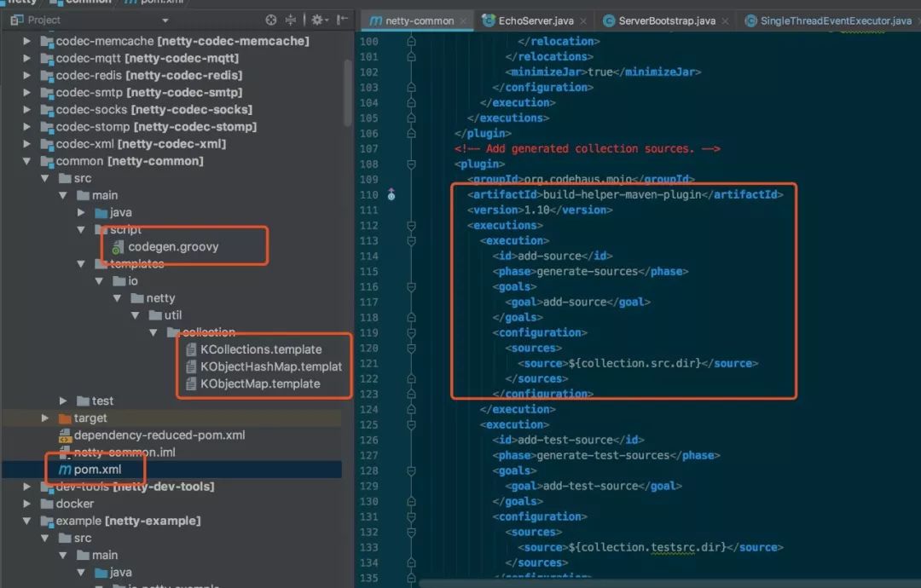
Task: Open Project panel settings gear
Action: pyautogui.click(x=318, y=20)
